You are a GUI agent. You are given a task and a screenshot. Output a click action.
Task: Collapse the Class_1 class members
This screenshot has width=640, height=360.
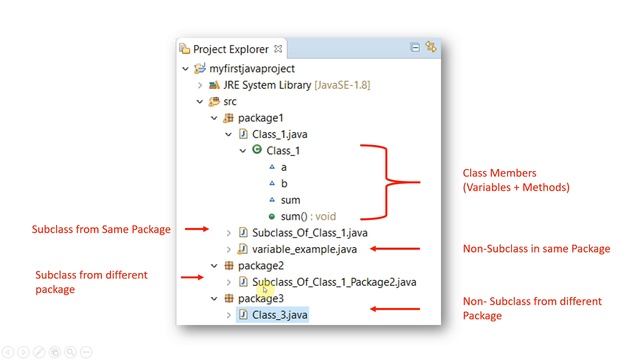pos(242,151)
